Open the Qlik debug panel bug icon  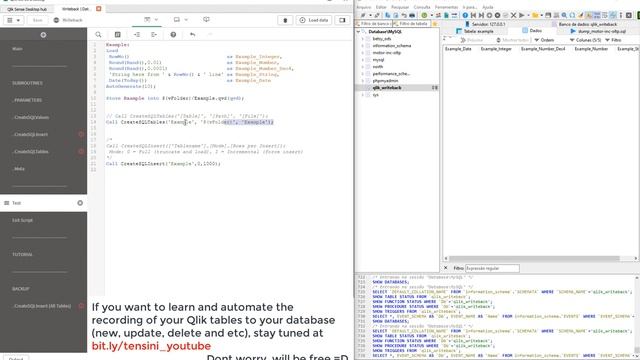285,20
